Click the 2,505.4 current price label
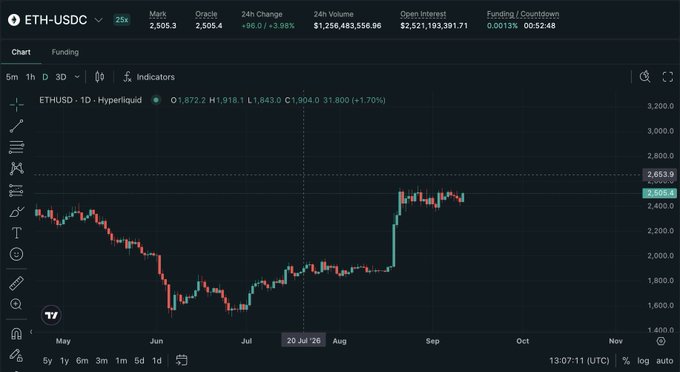680x372 pixels. pyautogui.click(x=660, y=193)
